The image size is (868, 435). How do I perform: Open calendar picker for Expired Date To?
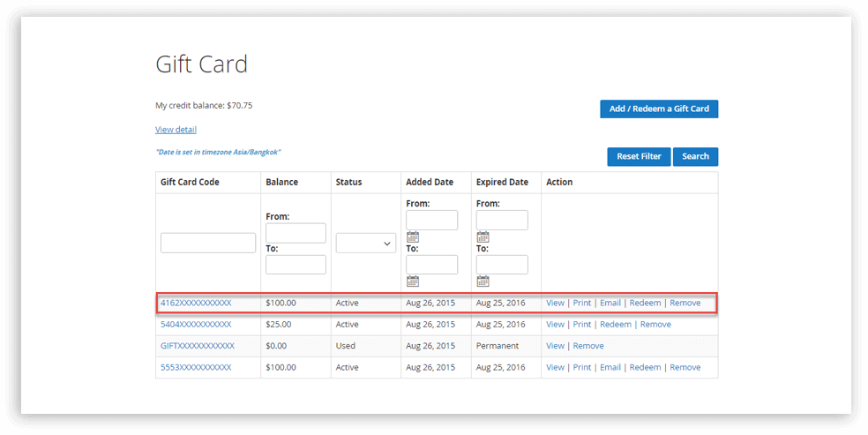(483, 281)
